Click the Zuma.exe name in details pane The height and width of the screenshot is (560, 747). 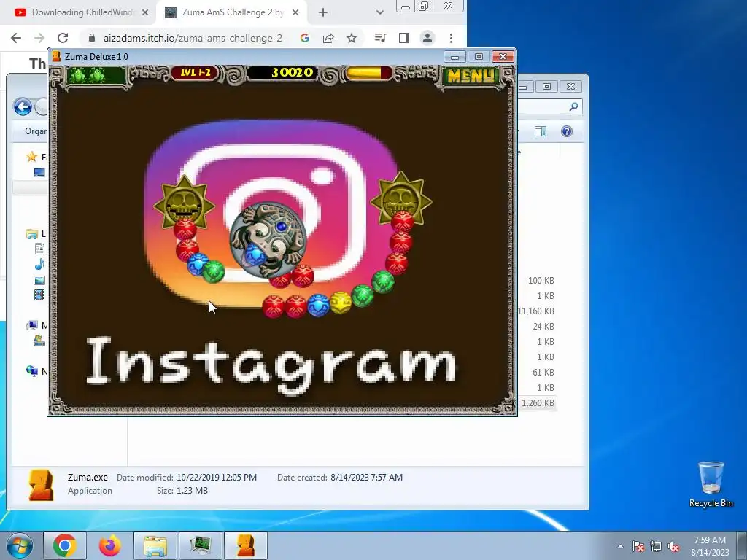(88, 477)
